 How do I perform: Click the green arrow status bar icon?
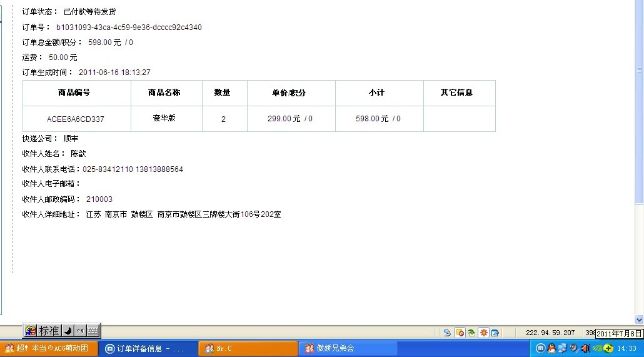pyautogui.click(x=471, y=333)
